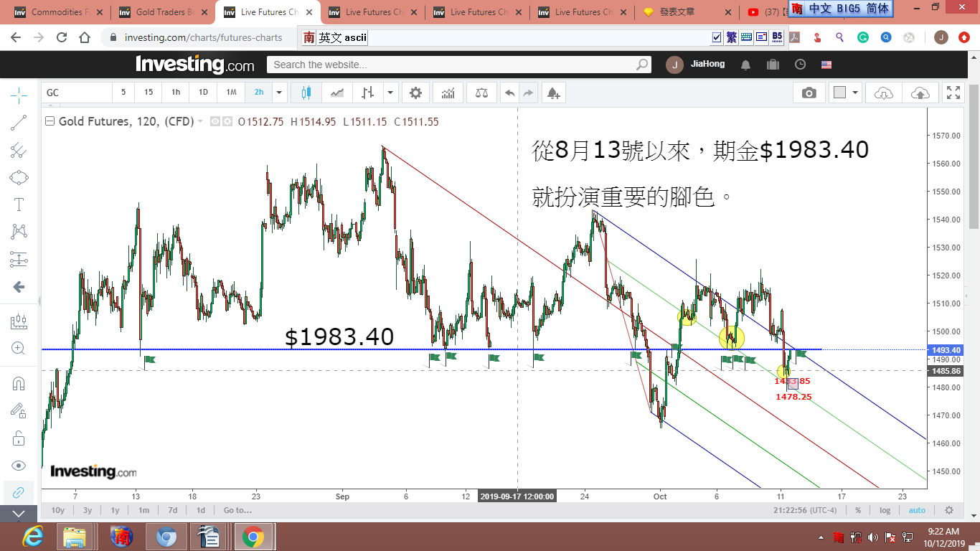Set chart range to 1m

144,510
